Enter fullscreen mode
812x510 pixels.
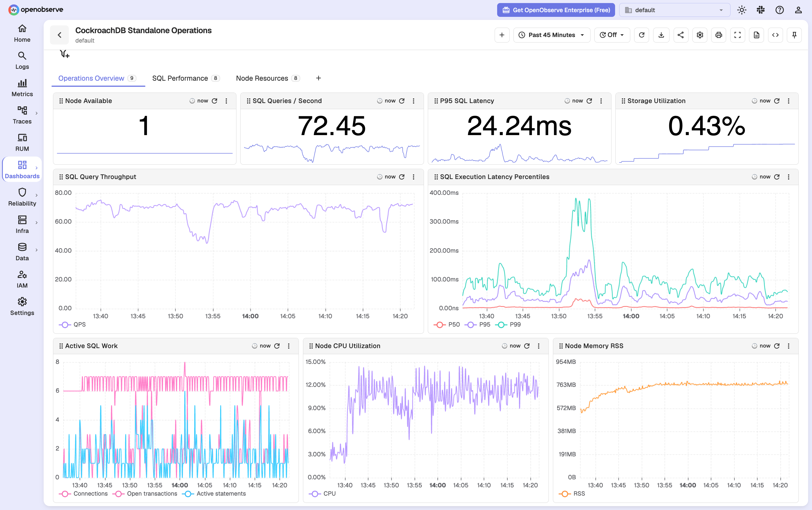click(x=737, y=35)
